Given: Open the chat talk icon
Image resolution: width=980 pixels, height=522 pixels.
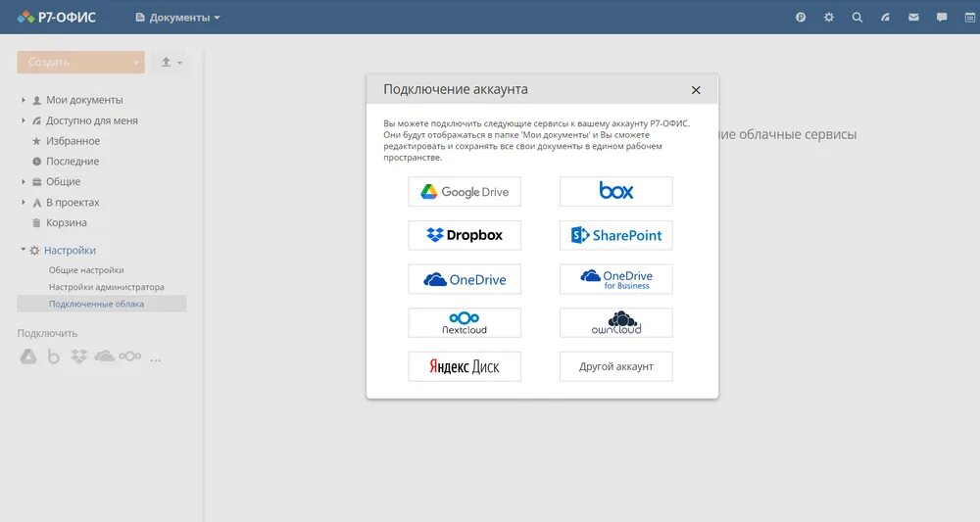Looking at the screenshot, I should 941,18.
